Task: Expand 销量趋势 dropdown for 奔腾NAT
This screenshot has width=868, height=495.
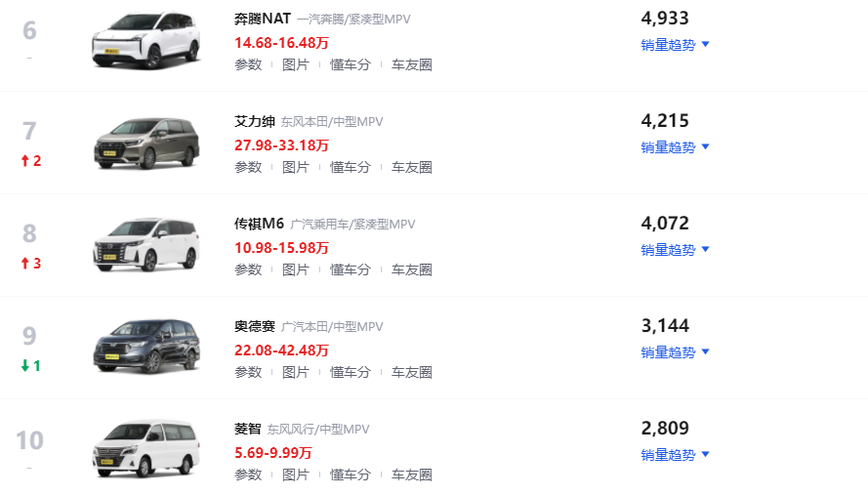Action: pyautogui.click(x=675, y=45)
